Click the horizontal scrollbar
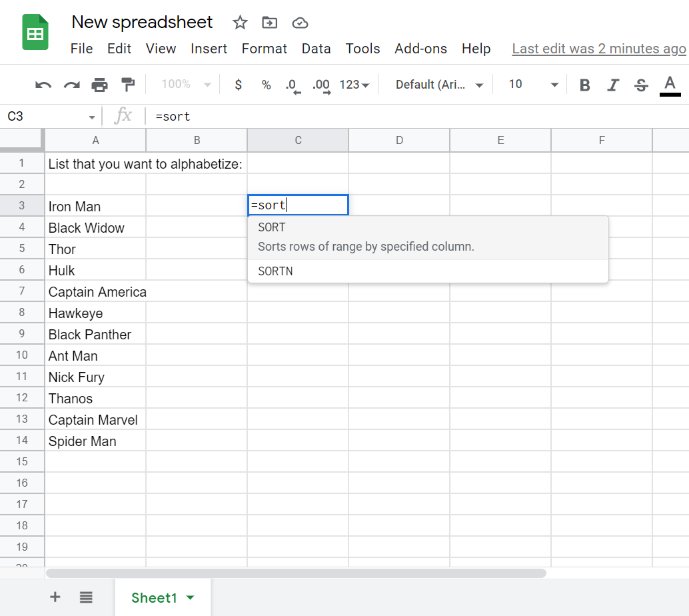 click(x=296, y=573)
